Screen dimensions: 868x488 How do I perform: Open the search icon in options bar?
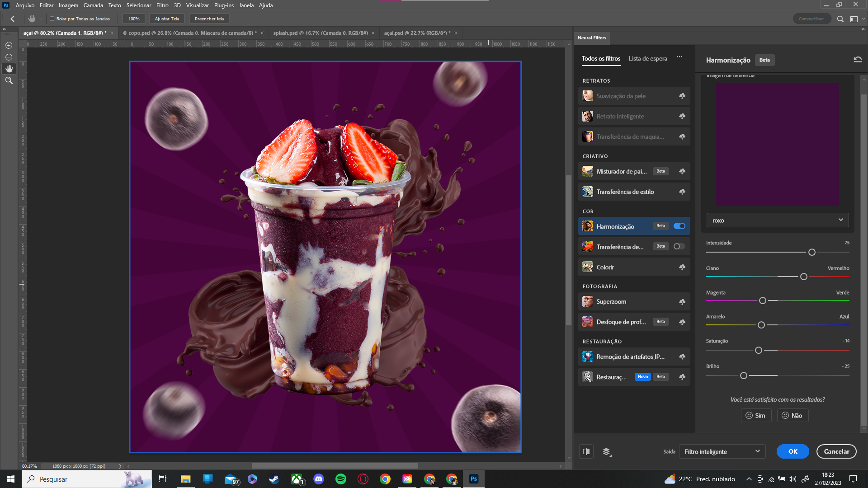click(x=840, y=19)
